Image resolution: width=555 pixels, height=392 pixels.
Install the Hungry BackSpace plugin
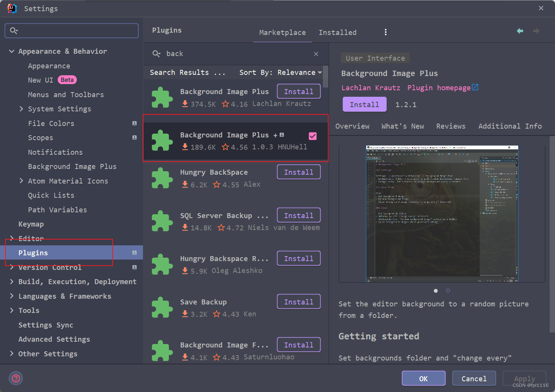pyautogui.click(x=299, y=172)
